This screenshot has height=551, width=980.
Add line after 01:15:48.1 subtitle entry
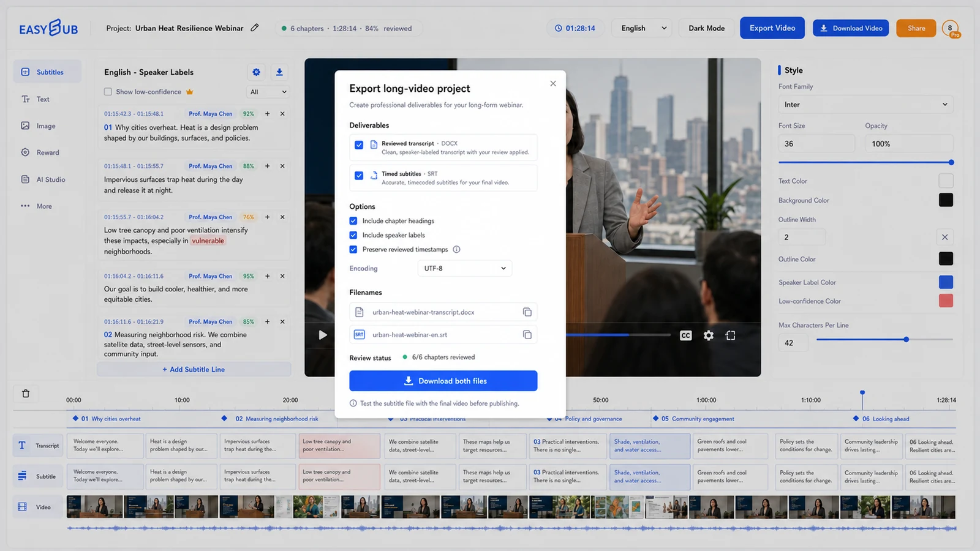tap(267, 166)
